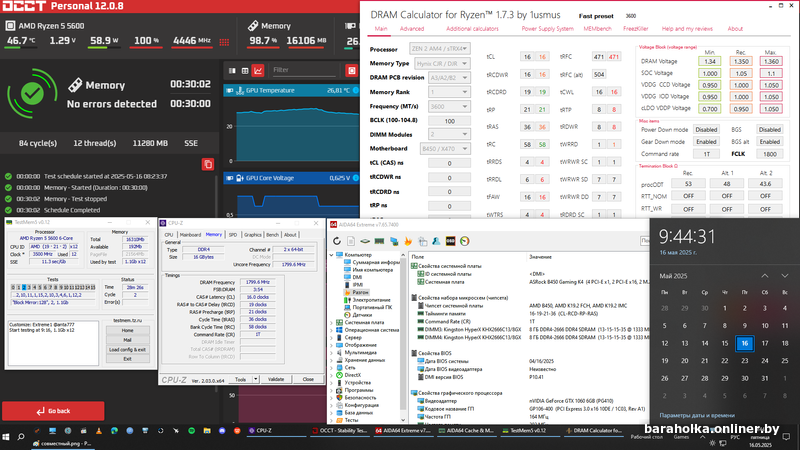The image size is (800, 450).
Task: Click the AIDA64 network computers toolbar icon
Action: pos(394,241)
